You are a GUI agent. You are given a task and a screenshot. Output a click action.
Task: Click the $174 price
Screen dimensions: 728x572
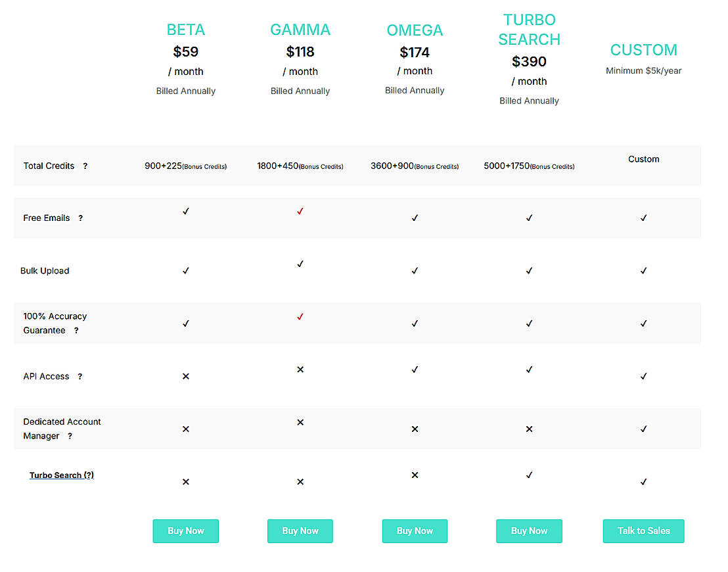point(415,53)
